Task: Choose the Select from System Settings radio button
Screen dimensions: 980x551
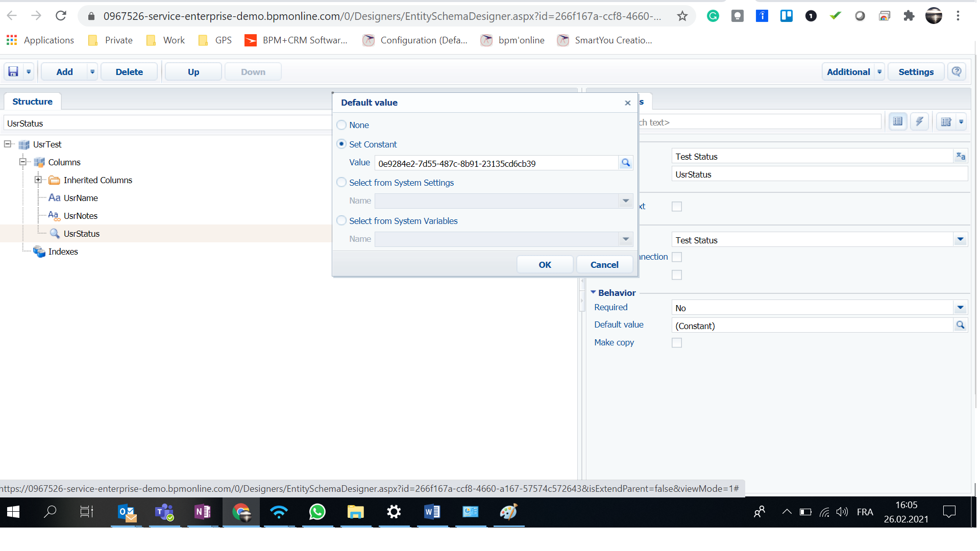Action: click(x=341, y=182)
